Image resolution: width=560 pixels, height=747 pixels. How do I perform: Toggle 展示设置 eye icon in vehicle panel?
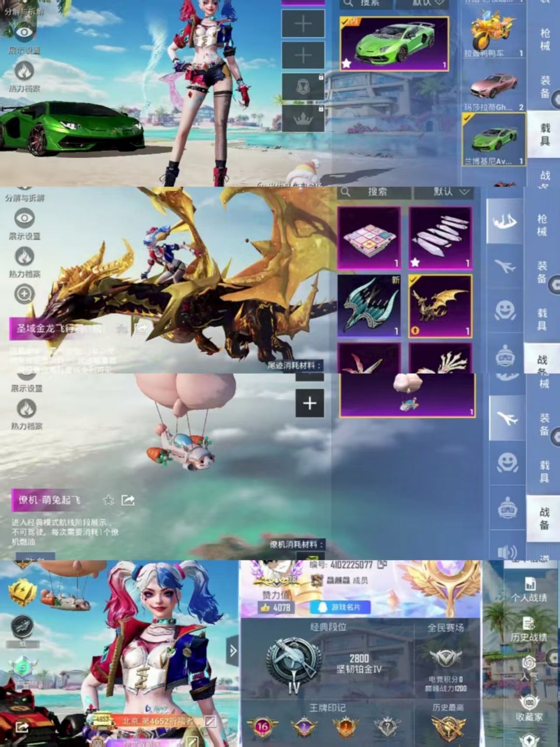click(24, 33)
